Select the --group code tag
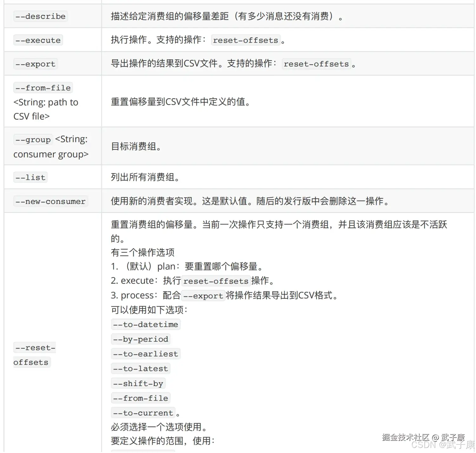This screenshot has width=476, height=453. click(33, 139)
